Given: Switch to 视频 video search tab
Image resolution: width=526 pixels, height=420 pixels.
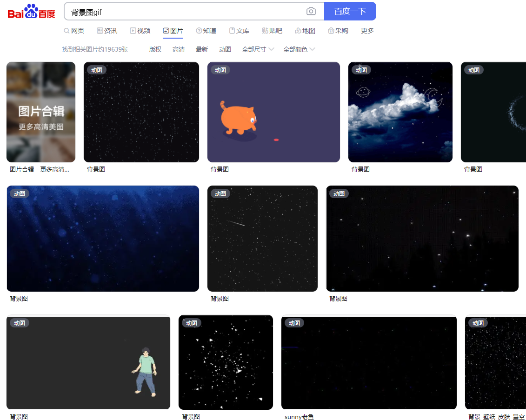Looking at the screenshot, I should [140, 31].
